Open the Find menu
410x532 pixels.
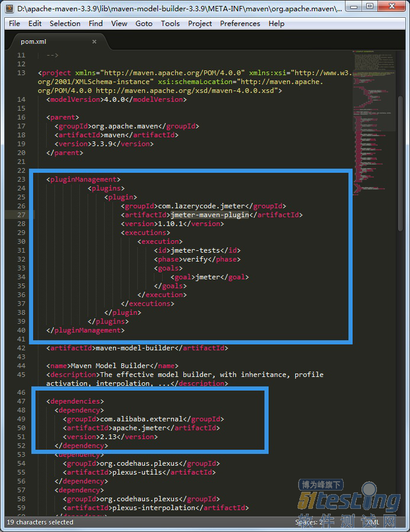96,24
